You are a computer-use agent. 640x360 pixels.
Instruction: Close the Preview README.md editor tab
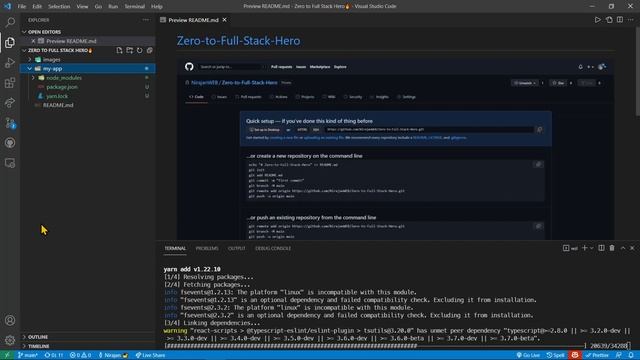pos(224,20)
